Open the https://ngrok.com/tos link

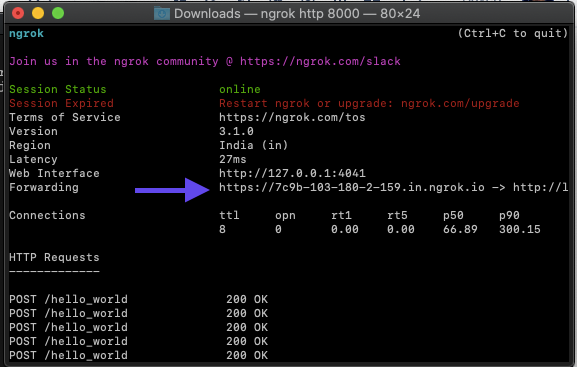[292, 117]
